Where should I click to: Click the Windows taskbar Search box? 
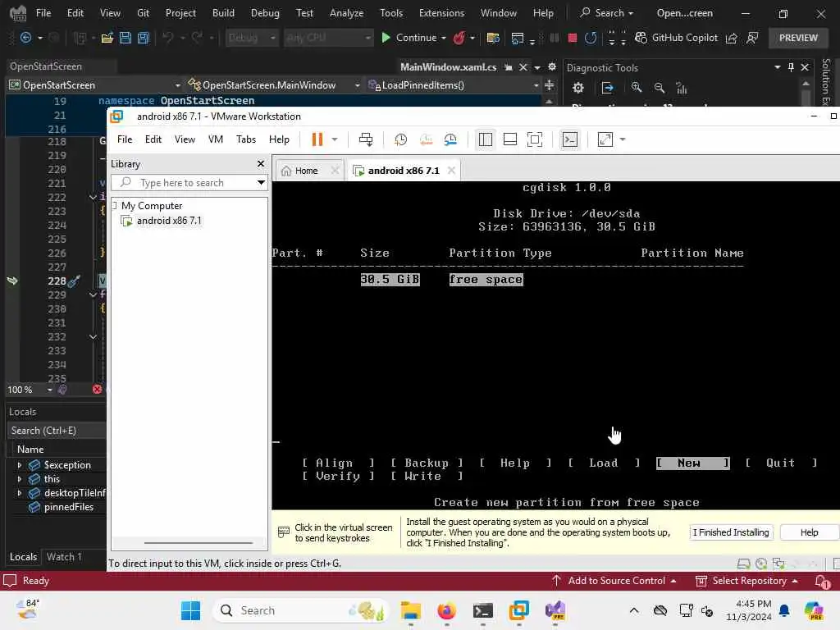coord(301,610)
